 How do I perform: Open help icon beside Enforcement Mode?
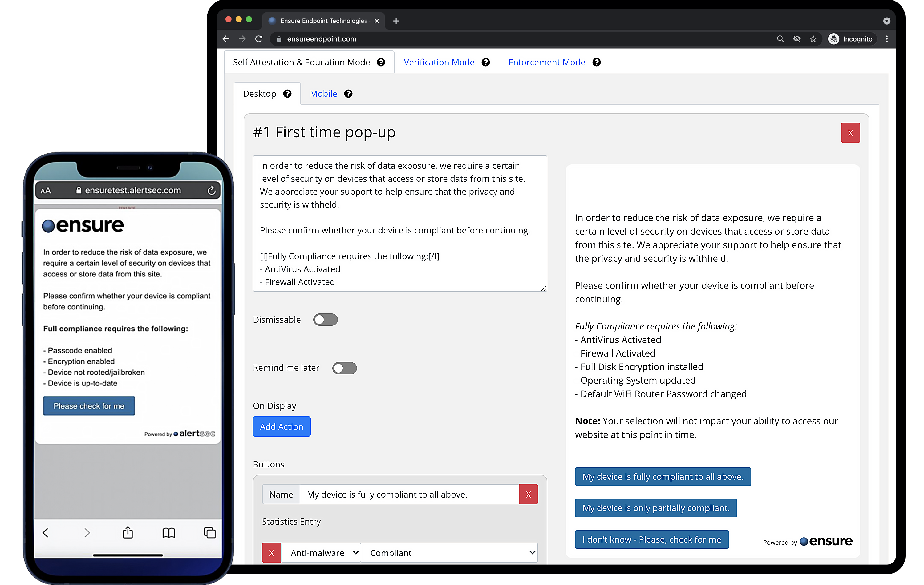click(x=597, y=62)
